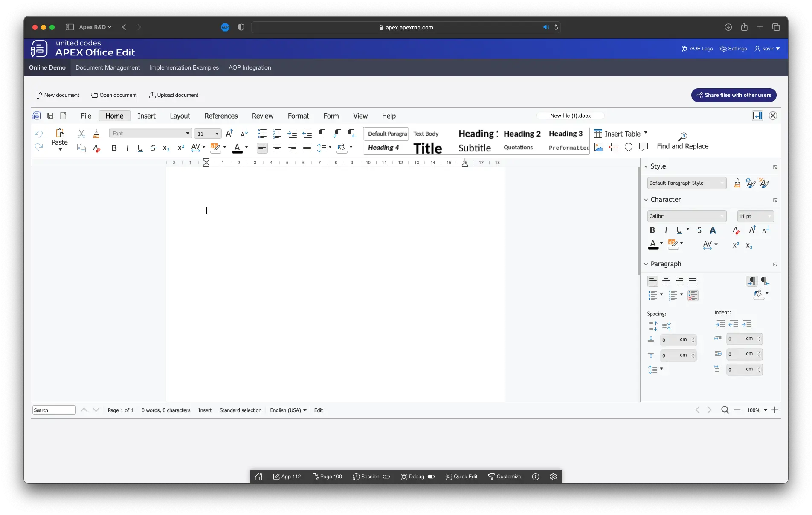812x515 pixels.
Task: Toggle Center alignment in the ribbon
Action: point(277,148)
